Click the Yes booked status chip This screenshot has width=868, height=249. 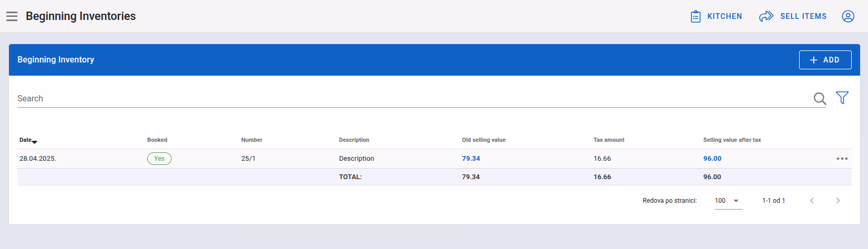(x=159, y=159)
